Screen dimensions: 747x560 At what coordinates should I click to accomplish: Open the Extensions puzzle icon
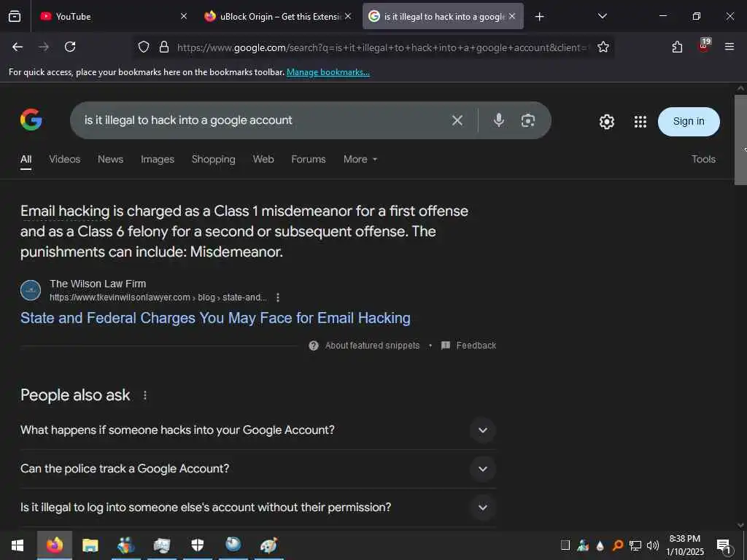[x=677, y=47]
